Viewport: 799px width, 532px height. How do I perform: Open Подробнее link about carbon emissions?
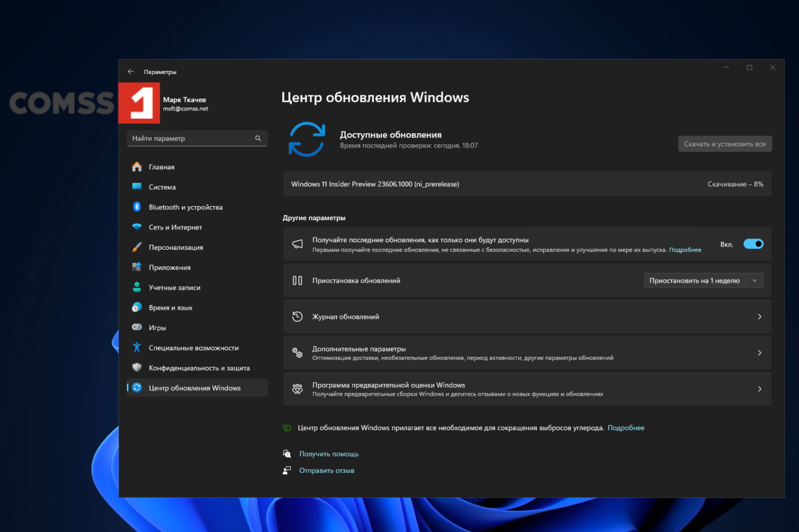point(626,427)
